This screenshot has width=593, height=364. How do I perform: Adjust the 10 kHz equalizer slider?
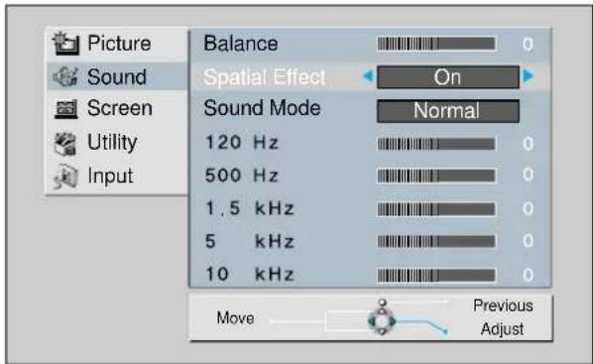pyautogui.click(x=436, y=275)
